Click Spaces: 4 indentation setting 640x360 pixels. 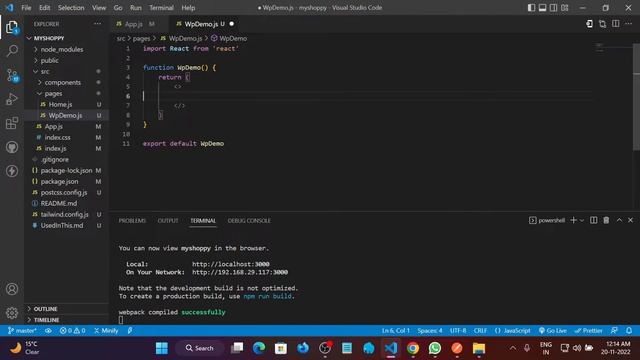click(x=430, y=331)
